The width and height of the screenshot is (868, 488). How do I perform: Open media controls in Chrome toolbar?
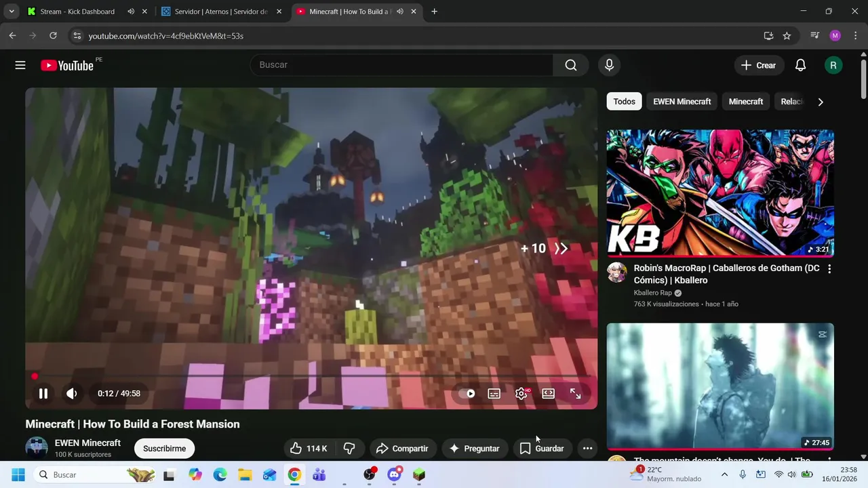815,35
